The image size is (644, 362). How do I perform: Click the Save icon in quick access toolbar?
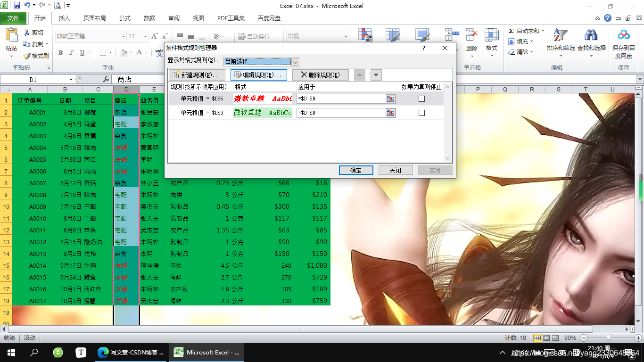pos(17,6)
